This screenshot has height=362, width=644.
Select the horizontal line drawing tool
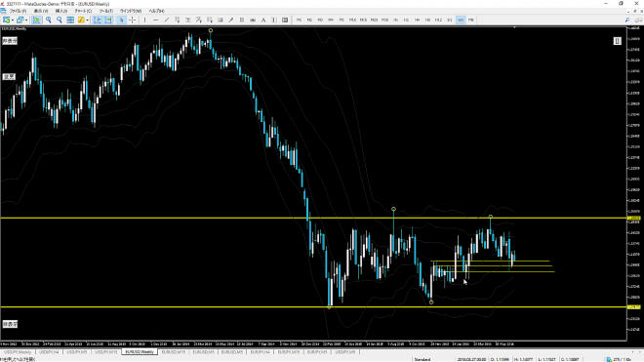click(x=156, y=20)
